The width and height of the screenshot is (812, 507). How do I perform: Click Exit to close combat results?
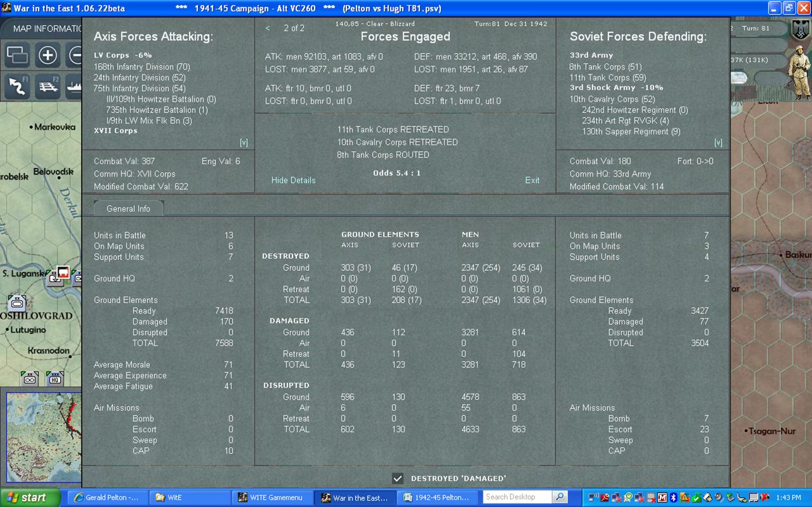coord(532,180)
